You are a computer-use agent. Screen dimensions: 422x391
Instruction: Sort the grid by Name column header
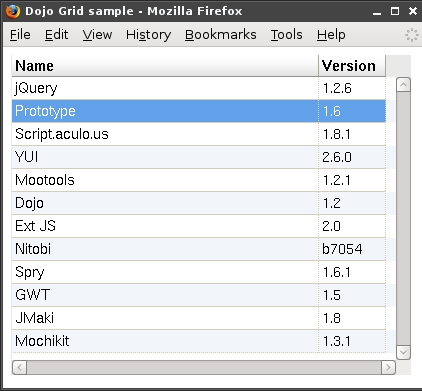tap(165, 66)
